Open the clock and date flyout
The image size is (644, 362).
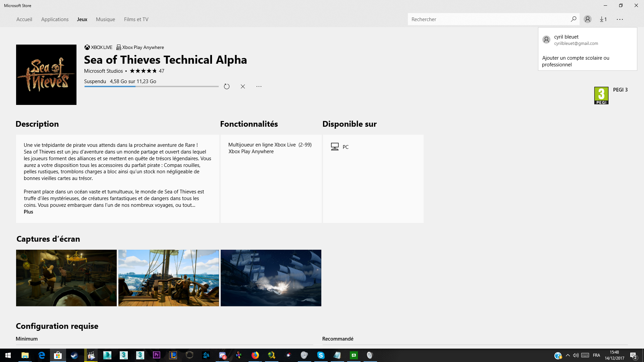pos(614,355)
